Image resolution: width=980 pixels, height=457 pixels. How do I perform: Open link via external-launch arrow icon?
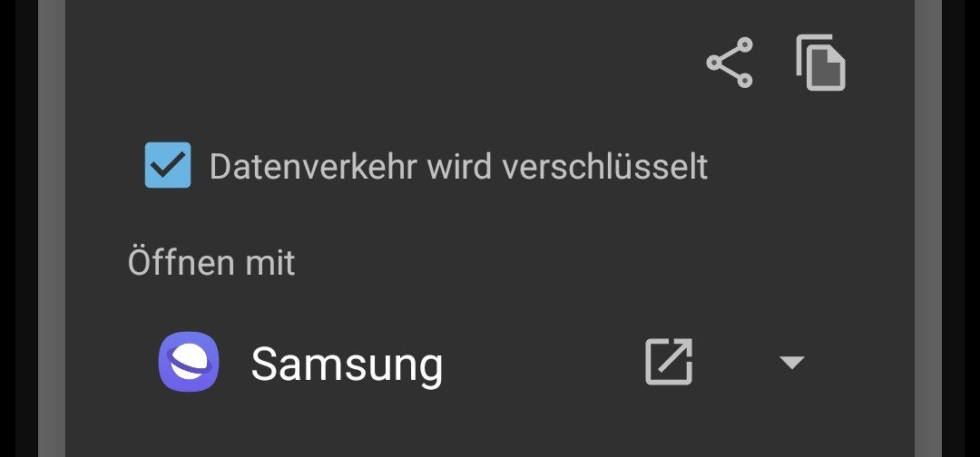pyautogui.click(x=669, y=362)
